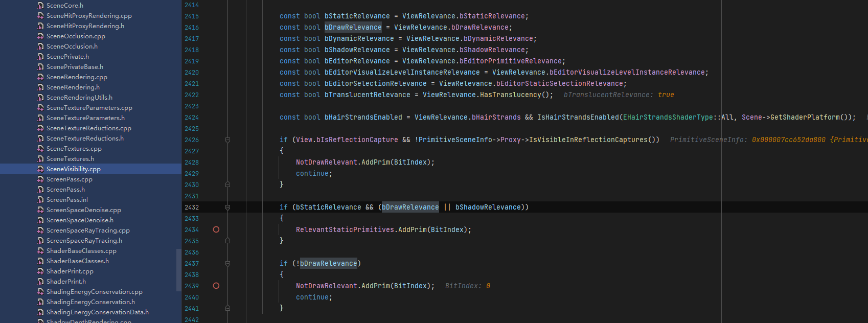Remove the breakpoint on line 2439

tap(216, 286)
